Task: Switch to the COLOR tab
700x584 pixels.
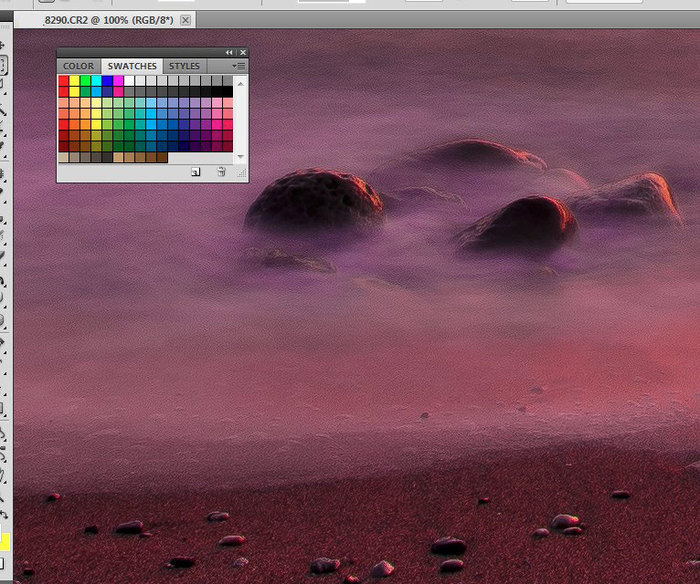Action: 78,66
